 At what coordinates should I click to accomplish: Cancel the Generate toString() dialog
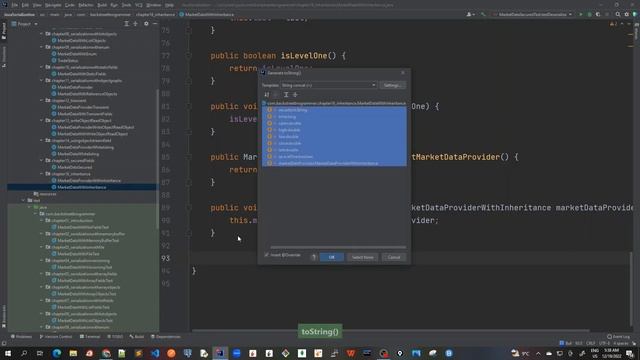pos(394,257)
